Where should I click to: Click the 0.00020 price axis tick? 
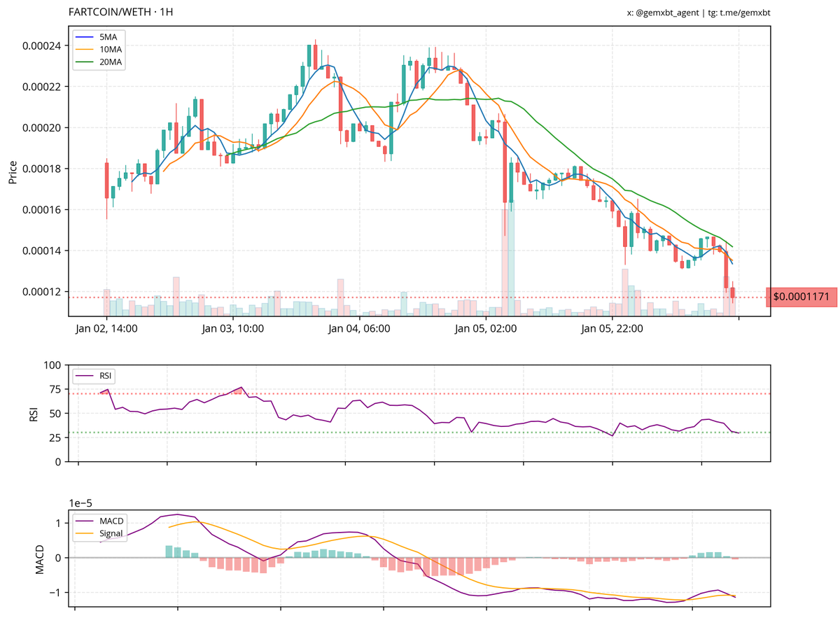coord(41,128)
